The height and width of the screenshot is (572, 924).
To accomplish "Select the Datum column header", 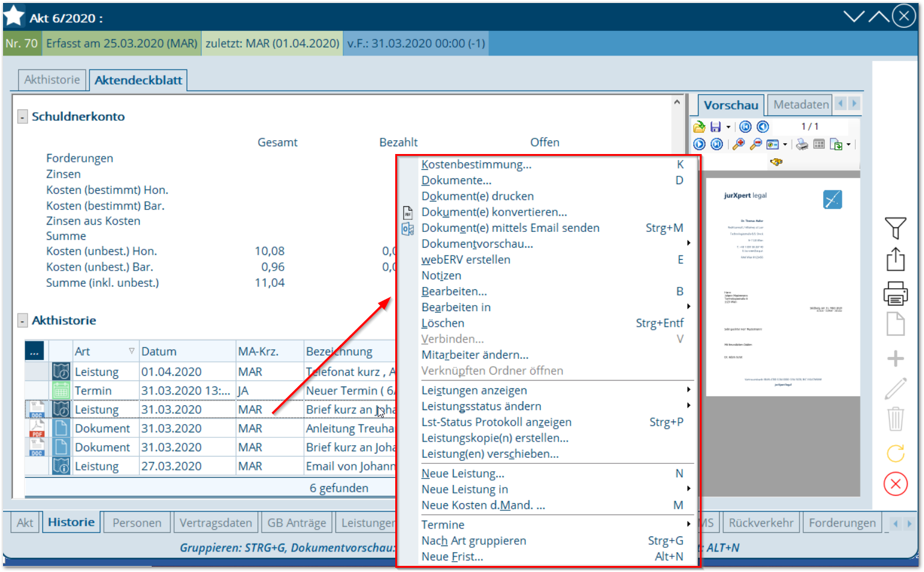I will point(187,351).
